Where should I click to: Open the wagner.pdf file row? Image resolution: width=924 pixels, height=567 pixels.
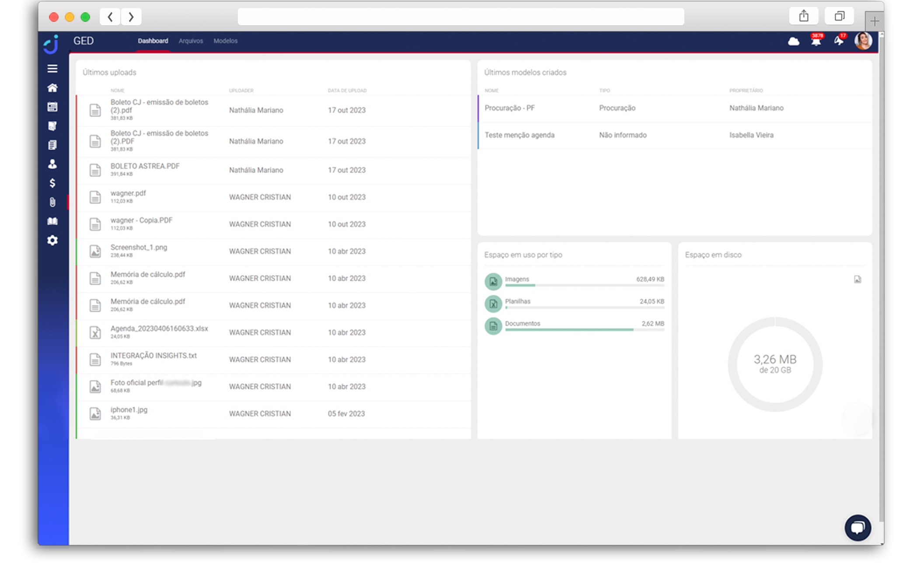(273, 197)
